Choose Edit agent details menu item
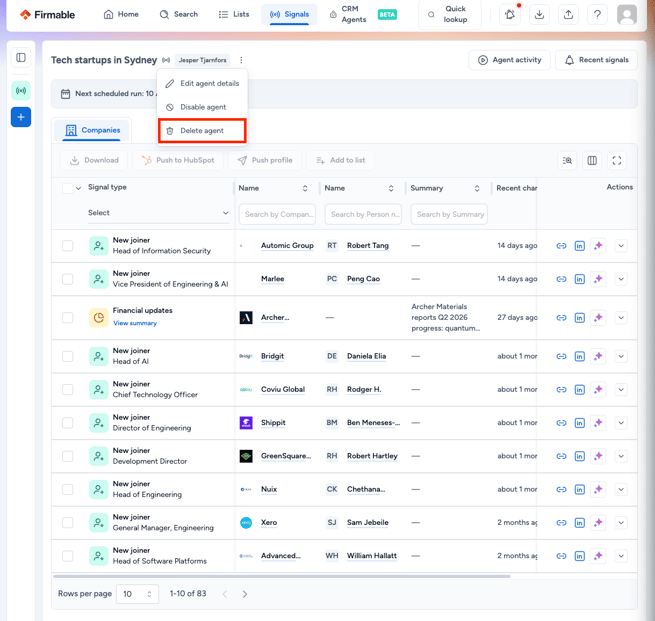Viewport: 655px width, 621px height. coord(202,84)
